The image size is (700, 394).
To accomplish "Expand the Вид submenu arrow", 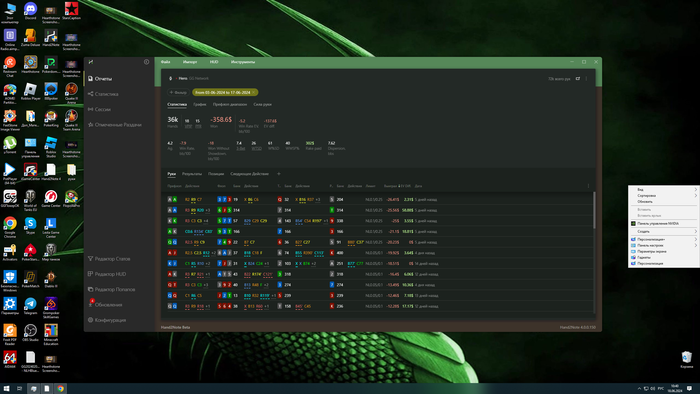I will pyautogui.click(x=696, y=190).
